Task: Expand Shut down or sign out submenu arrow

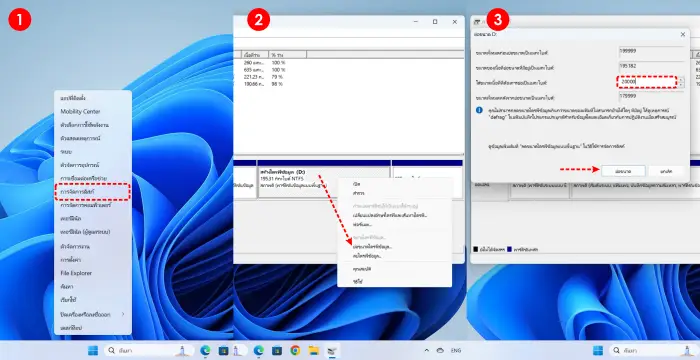Action: pos(123,314)
